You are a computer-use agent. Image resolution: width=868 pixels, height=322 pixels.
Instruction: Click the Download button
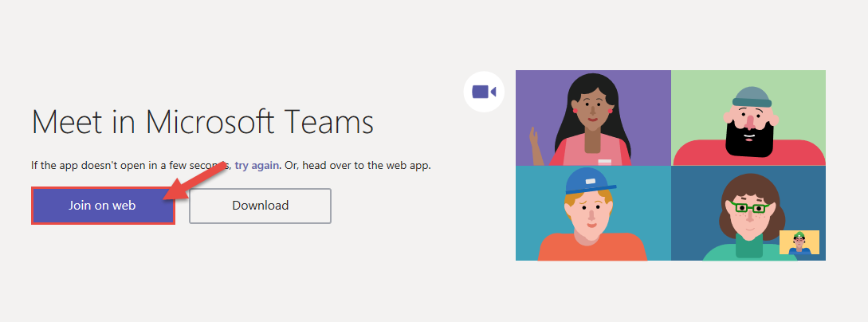coord(260,206)
